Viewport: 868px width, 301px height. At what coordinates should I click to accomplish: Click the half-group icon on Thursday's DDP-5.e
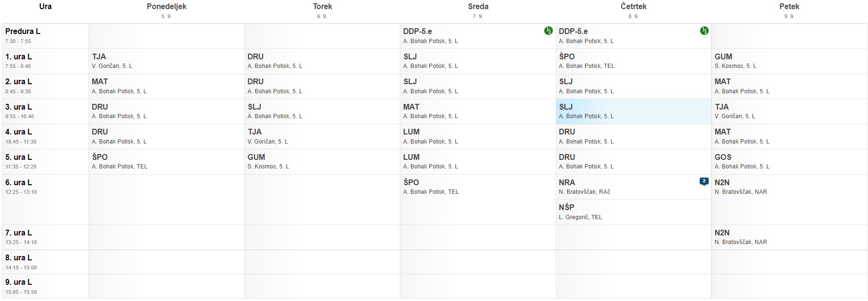[x=704, y=31]
